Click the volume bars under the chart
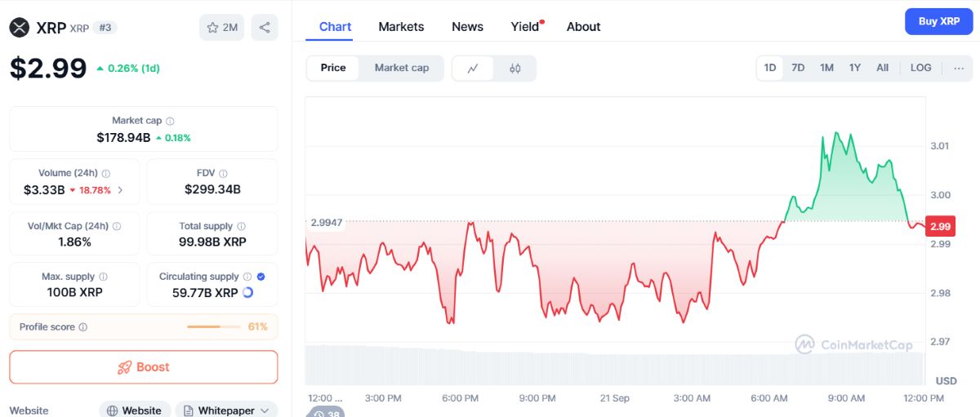980x417 pixels. point(615,365)
